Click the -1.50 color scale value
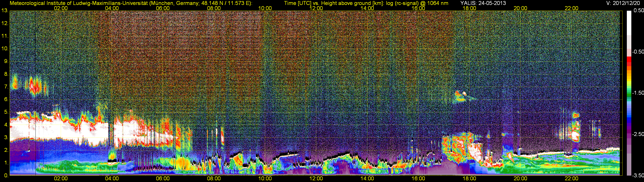The width and height of the screenshot is (644, 182). click(638, 93)
